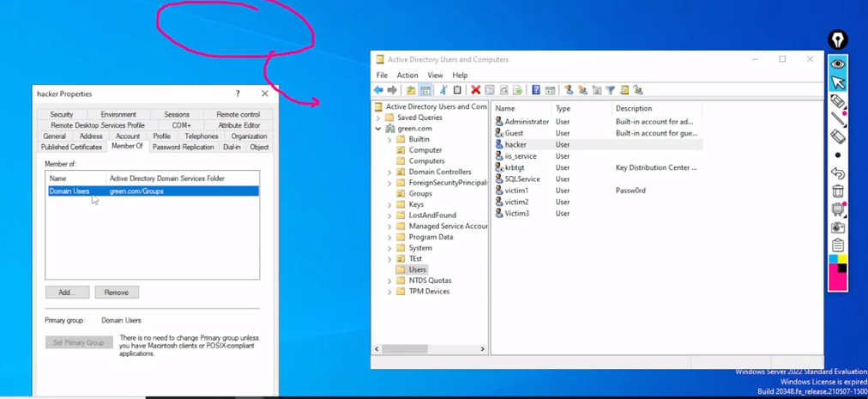The width and height of the screenshot is (868, 399).
Task: Click the Cut scissors icon
Action: coord(443,90)
